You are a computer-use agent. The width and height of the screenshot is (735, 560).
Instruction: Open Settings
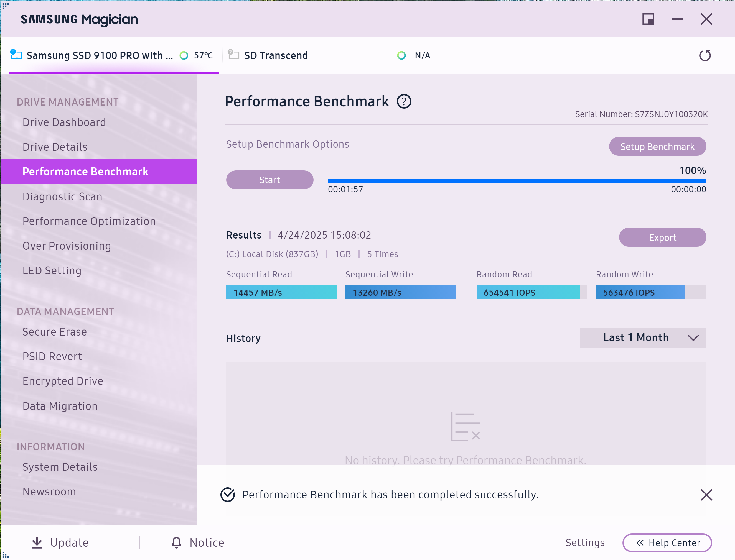tap(585, 543)
